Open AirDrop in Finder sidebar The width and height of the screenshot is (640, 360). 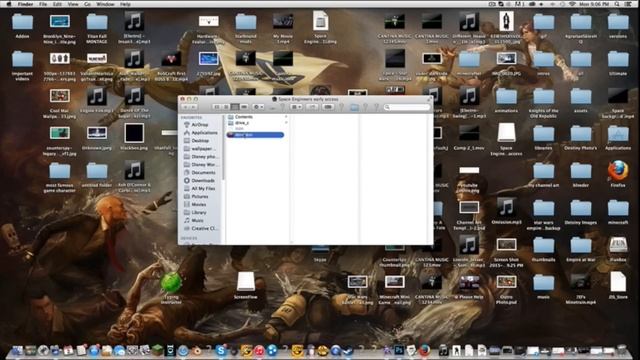(x=200, y=124)
